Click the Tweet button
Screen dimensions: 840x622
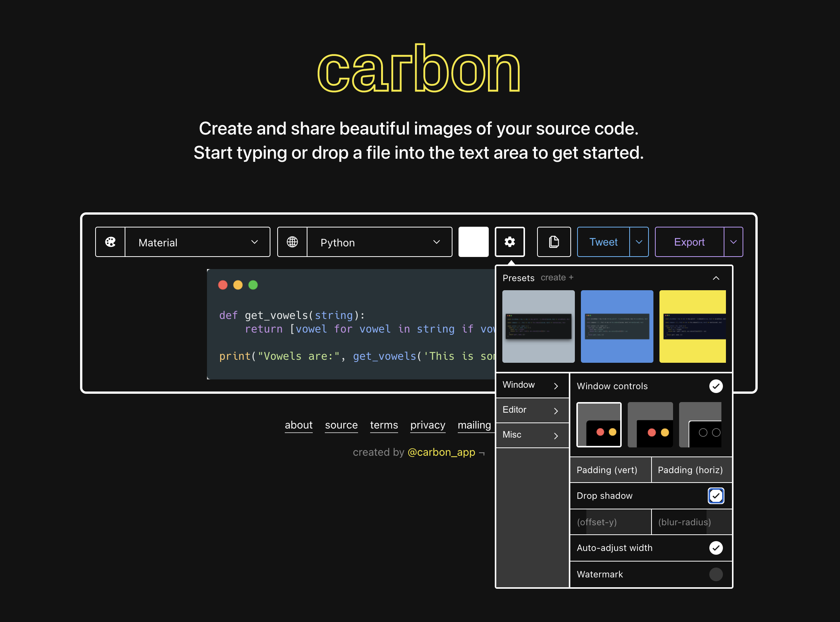pyautogui.click(x=604, y=242)
